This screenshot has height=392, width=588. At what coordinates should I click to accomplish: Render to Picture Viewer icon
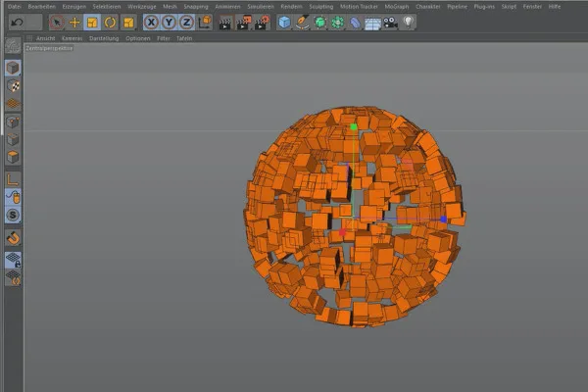[x=243, y=23]
